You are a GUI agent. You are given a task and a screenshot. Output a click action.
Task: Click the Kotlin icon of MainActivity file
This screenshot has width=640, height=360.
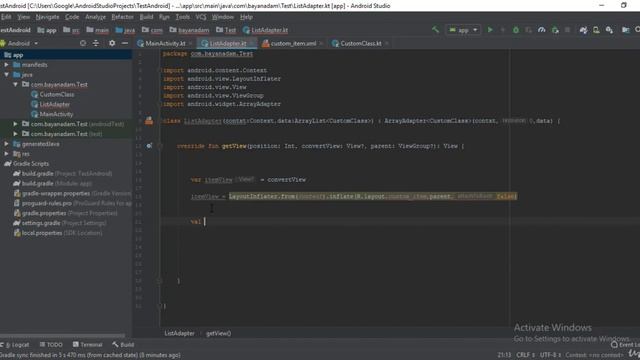click(x=35, y=114)
